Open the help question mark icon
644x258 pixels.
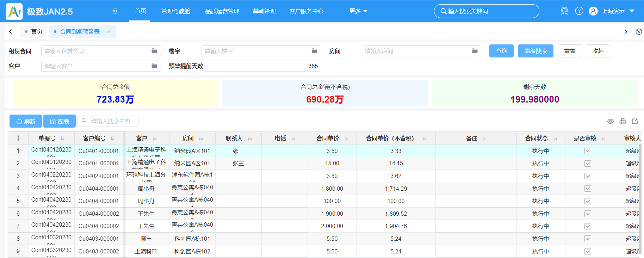coord(579,11)
